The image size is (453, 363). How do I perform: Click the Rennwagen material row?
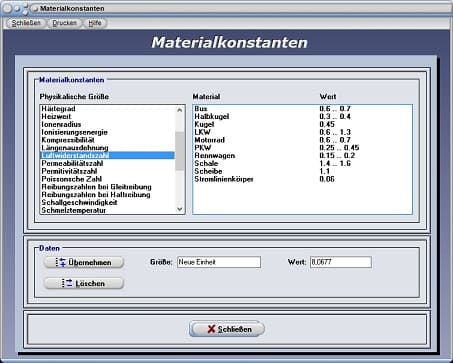302,156
